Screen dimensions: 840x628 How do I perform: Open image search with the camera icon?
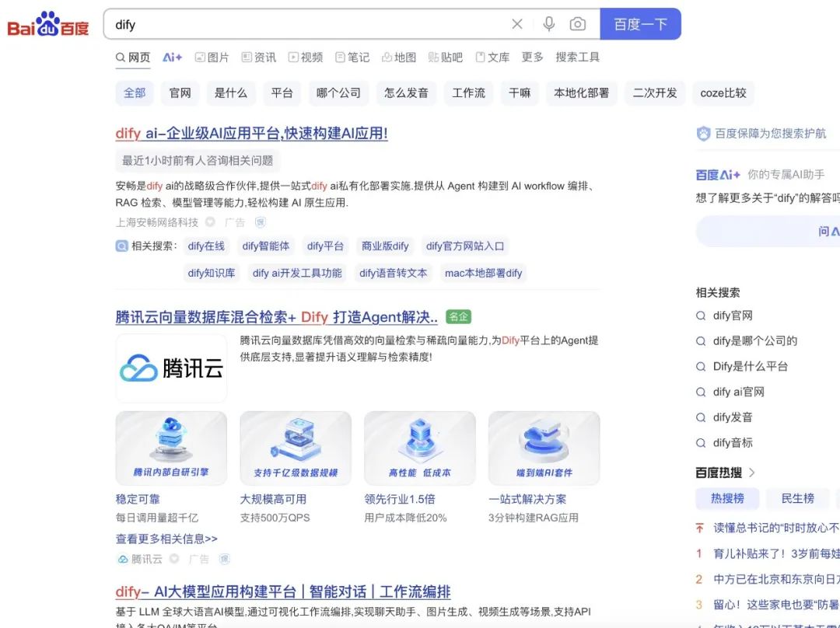click(x=577, y=24)
